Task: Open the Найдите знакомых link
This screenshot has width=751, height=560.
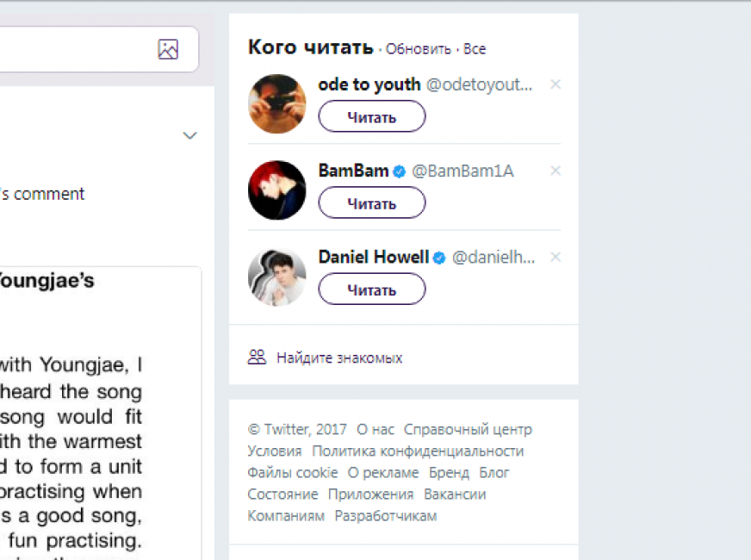Action: pos(339,358)
